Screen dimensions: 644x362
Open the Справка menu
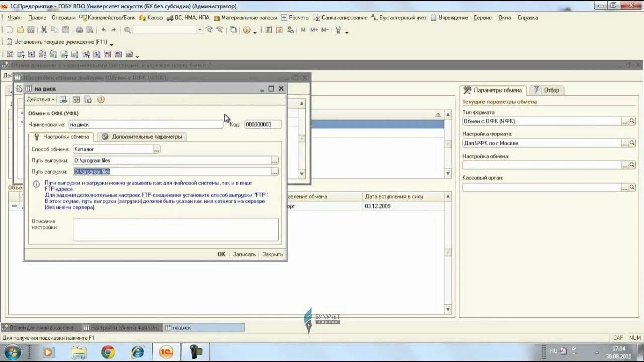coord(528,17)
